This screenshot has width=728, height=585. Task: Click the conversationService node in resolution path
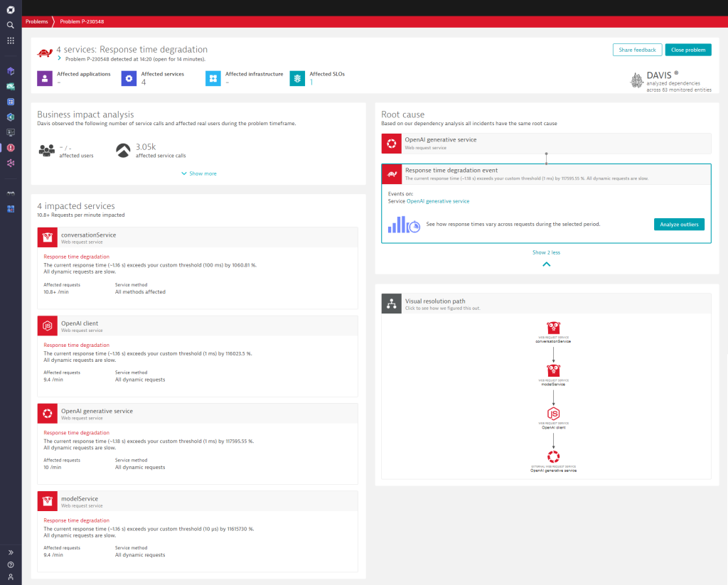tap(553, 328)
